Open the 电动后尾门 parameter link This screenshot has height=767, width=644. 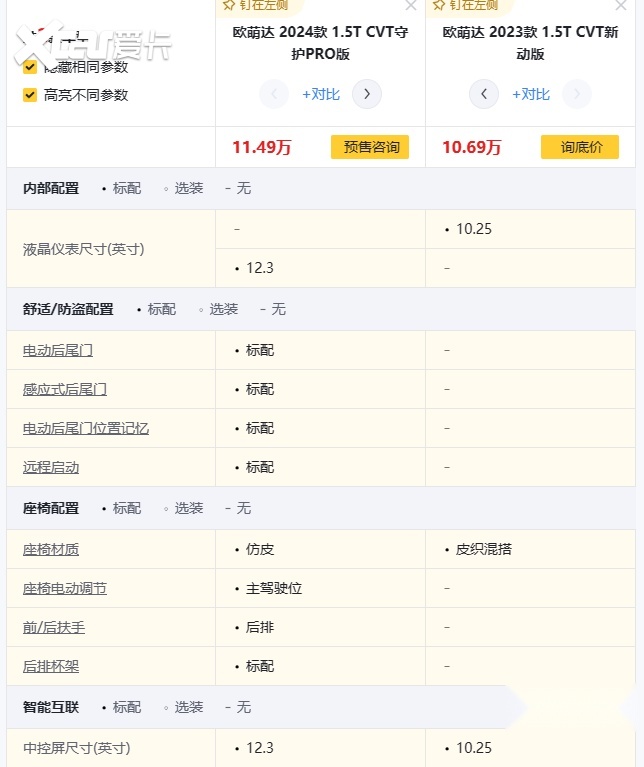[x=58, y=350]
